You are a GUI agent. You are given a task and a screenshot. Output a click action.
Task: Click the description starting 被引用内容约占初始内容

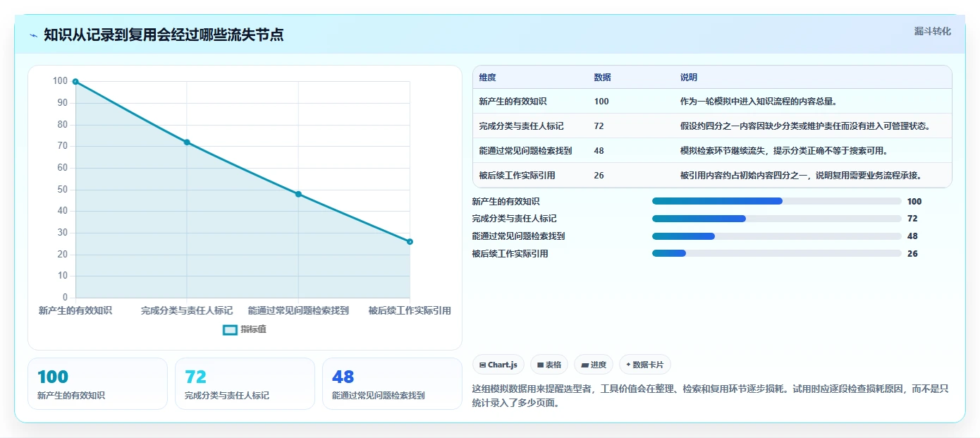pos(801,176)
